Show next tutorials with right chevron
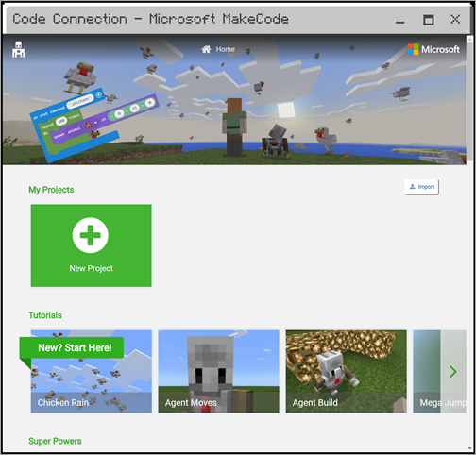 453,372
